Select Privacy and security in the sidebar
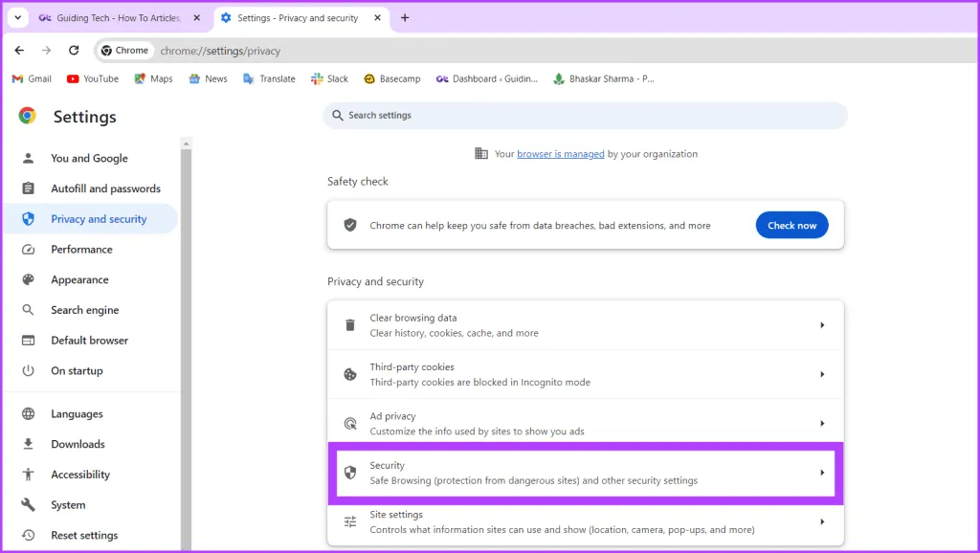 coord(99,219)
